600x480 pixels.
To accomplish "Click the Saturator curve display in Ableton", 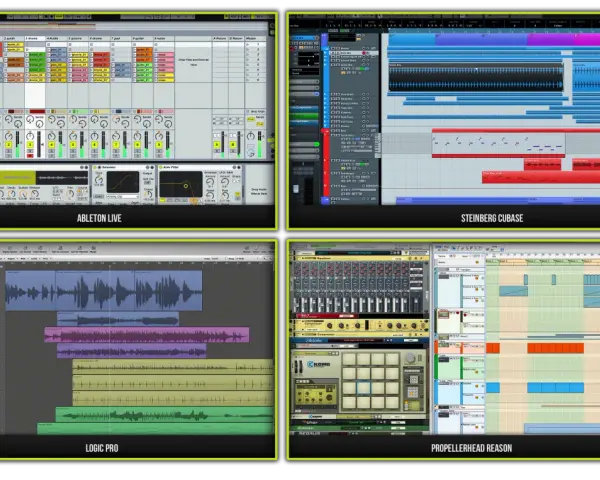I will (123, 182).
